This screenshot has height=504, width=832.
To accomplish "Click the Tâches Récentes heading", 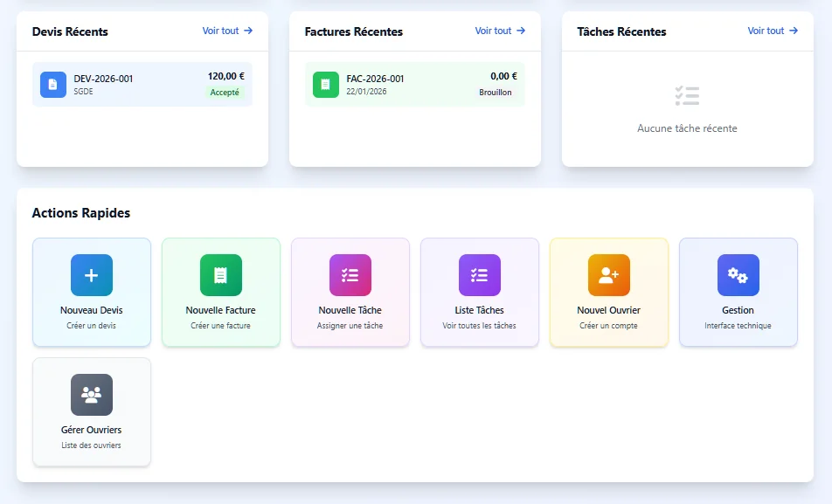I will 622,31.
